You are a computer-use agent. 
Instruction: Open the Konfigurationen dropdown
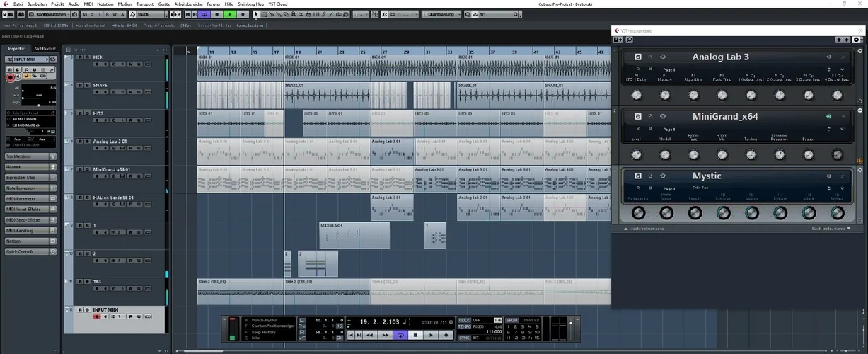pos(52,14)
